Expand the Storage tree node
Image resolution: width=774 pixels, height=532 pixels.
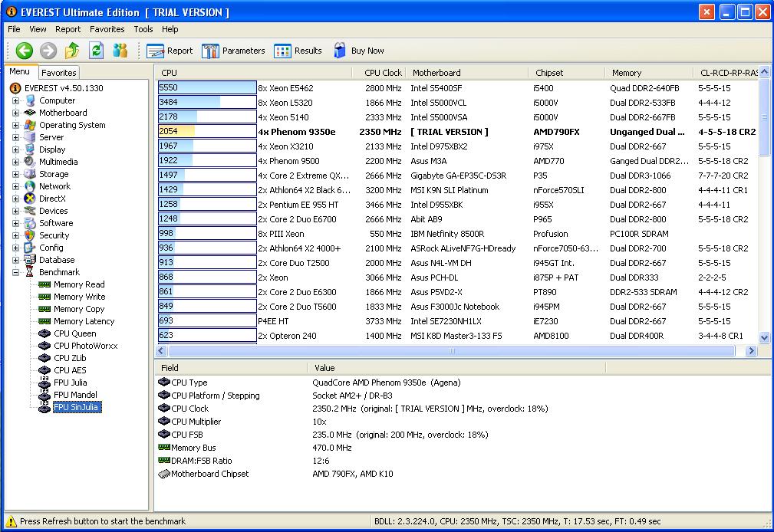(16, 174)
